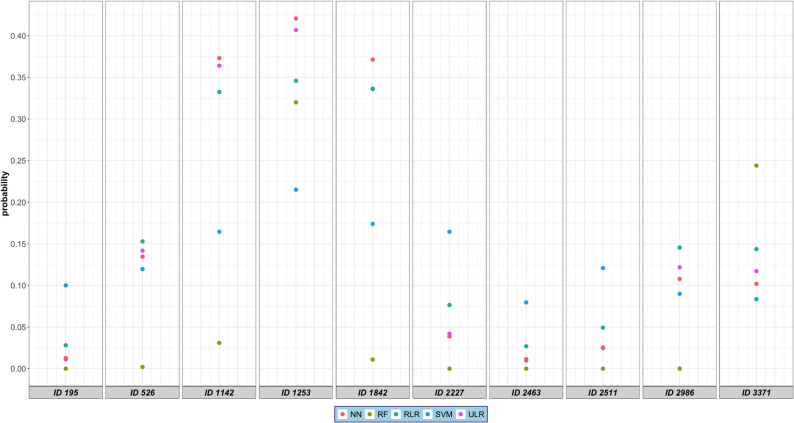Click the blue SVM point in ID 3371 panel
794x423 pixels.
pos(756,299)
